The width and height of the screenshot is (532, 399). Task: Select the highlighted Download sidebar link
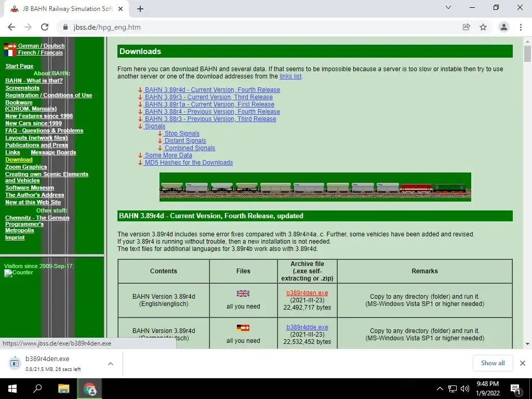click(19, 160)
